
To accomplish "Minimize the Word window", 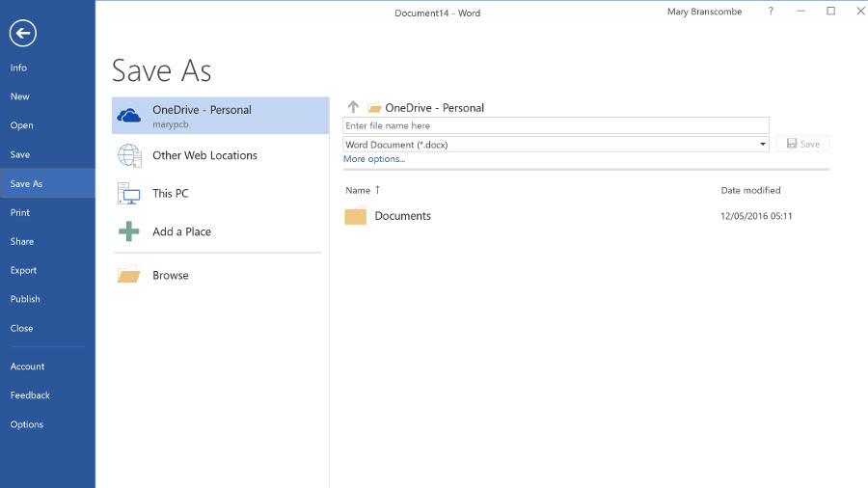I will 800,11.
